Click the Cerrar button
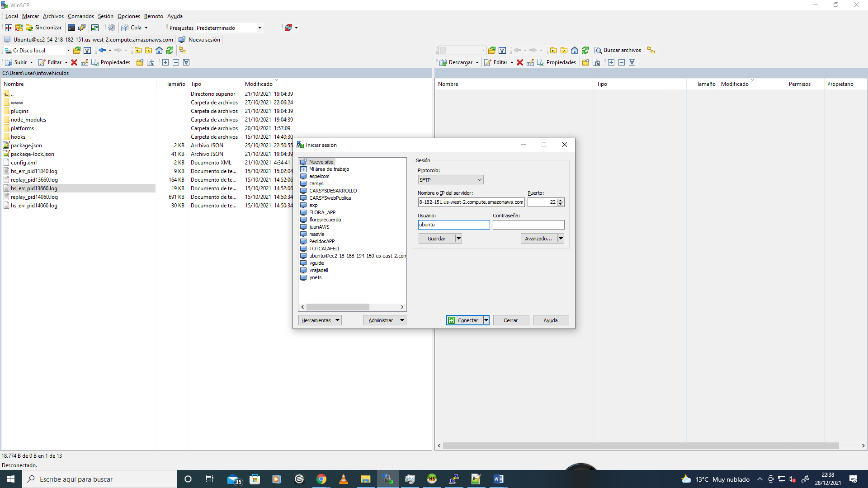Image resolution: width=868 pixels, height=488 pixels. pyautogui.click(x=511, y=320)
